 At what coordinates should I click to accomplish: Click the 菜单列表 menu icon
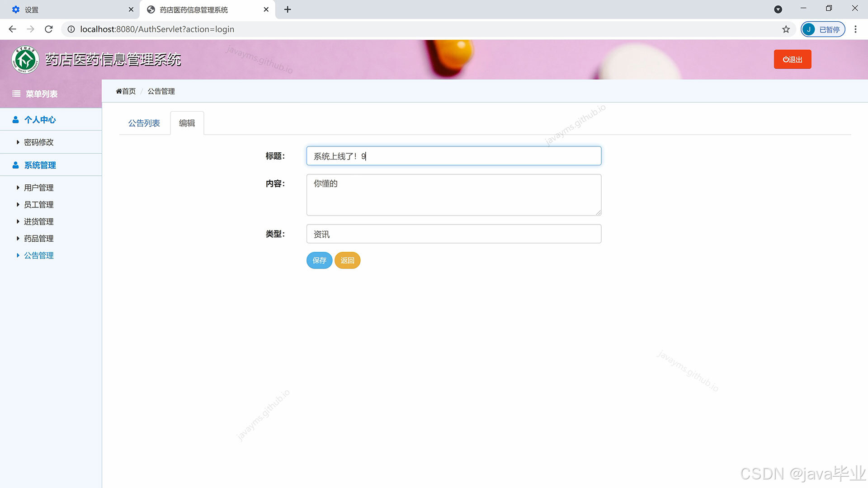(x=16, y=94)
